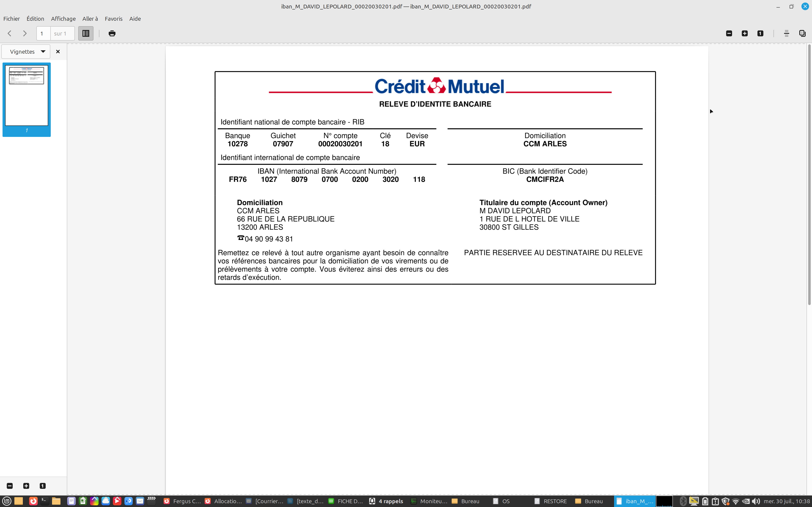This screenshot has width=812, height=507.
Task: Close the Vignettes side panel
Action: [58, 52]
